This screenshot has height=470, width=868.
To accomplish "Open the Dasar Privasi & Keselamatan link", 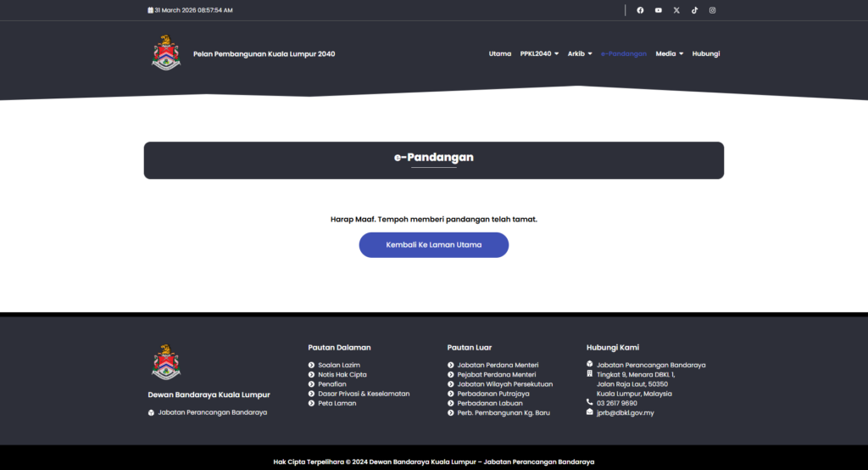I will (364, 394).
